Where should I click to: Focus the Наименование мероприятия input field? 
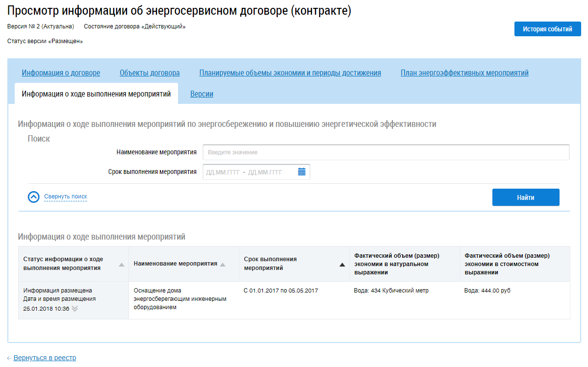point(386,152)
